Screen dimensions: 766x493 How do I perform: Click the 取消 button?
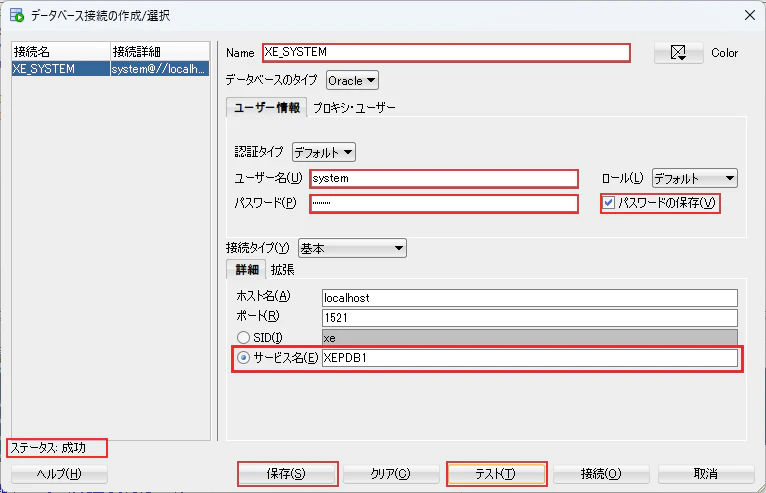(706, 473)
